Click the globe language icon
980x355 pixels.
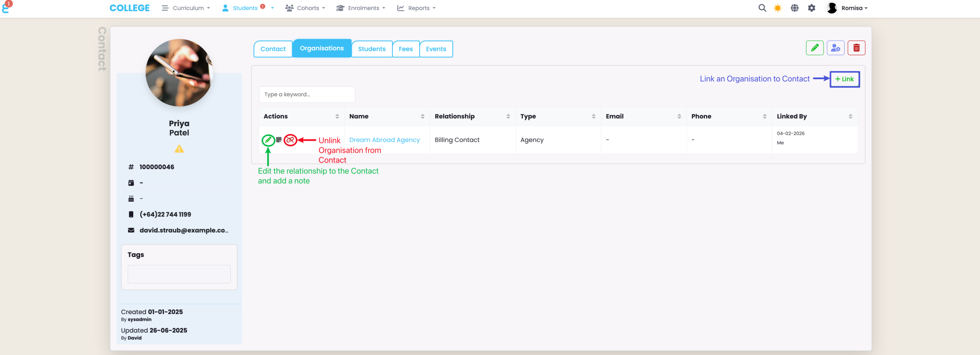pos(794,8)
